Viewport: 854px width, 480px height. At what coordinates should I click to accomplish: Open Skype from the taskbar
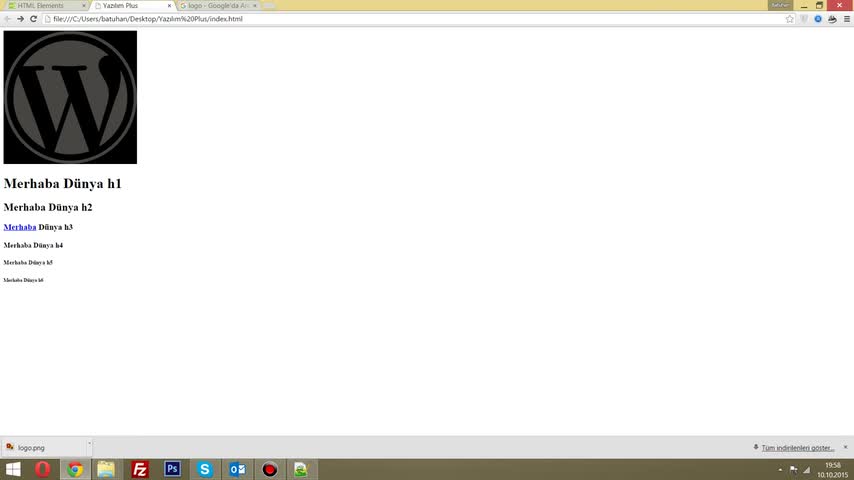(x=205, y=469)
